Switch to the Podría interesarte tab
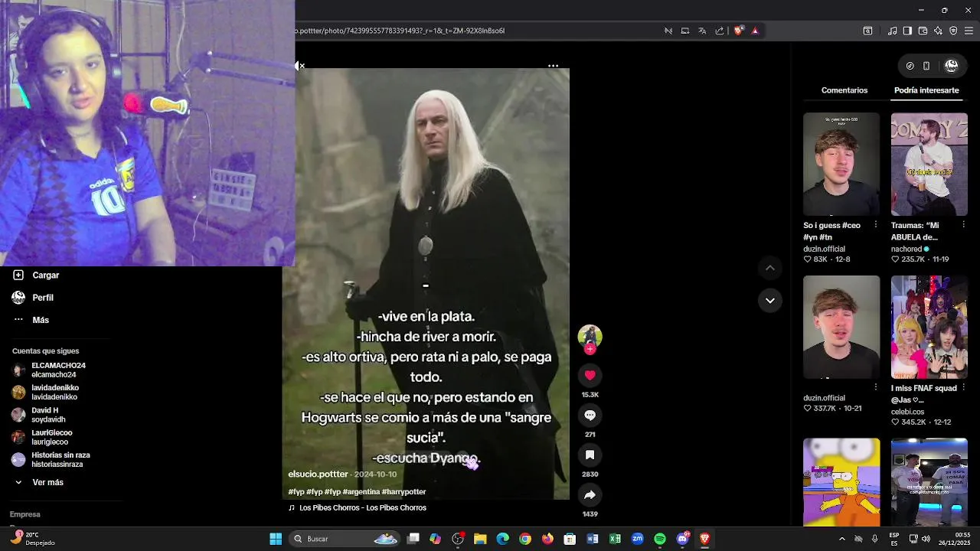 point(926,90)
